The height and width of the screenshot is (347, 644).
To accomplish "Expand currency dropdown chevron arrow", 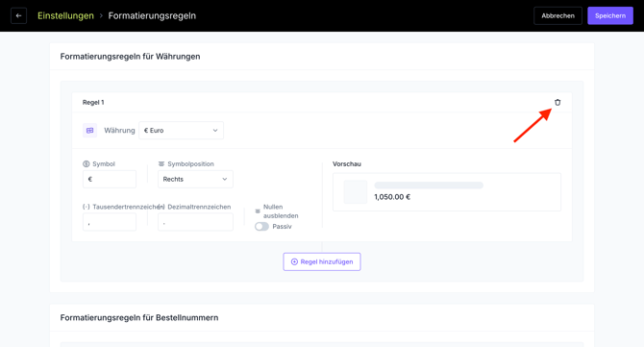I will (x=214, y=130).
